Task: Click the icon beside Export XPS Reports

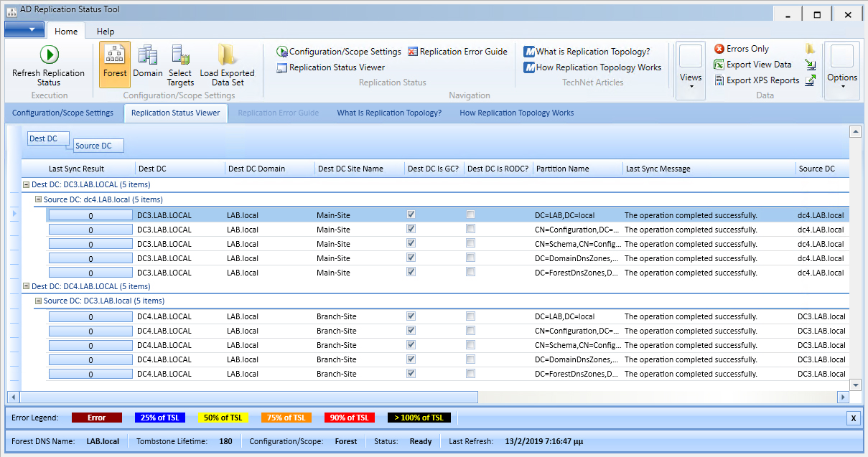Action: tap(810, 80)
